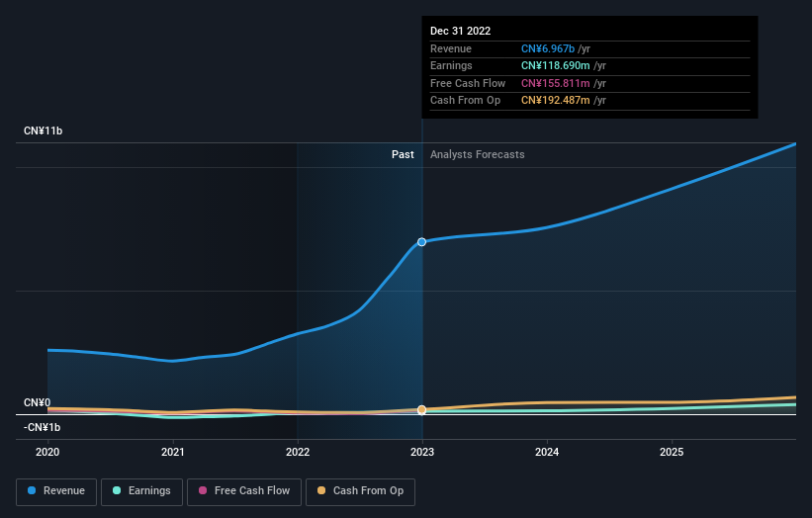Toggle the Cash From Op legend series
The height and width of the screenshot is (518, 812).
click(x=360, y=491)
